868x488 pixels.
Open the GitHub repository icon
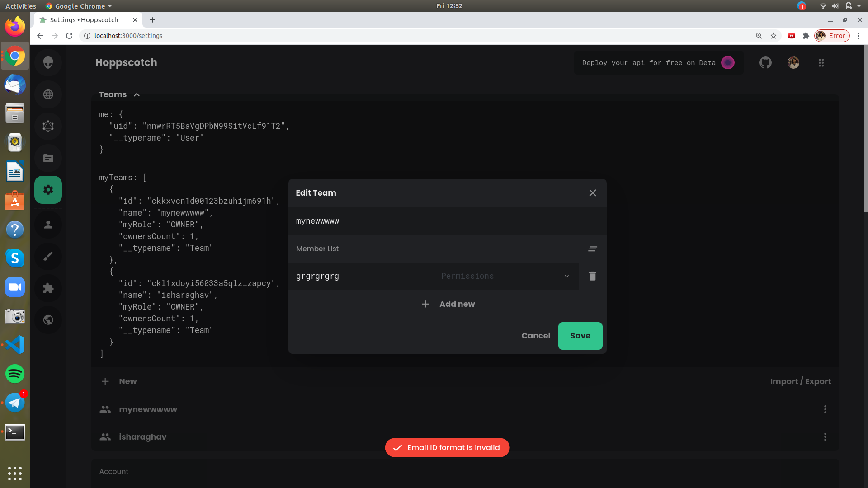[765, 63]
